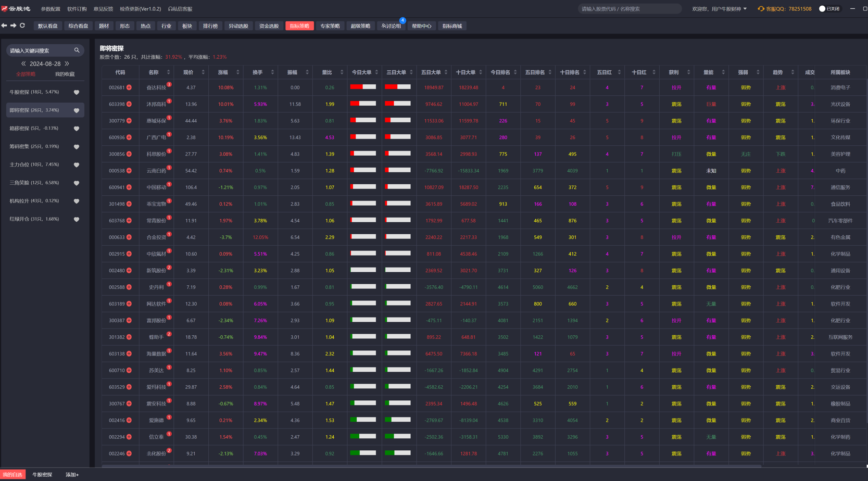Add stock 000538 with the red plus icon
Image resolution: width=868 pixels, height=481 pixels.
(129, 171)
